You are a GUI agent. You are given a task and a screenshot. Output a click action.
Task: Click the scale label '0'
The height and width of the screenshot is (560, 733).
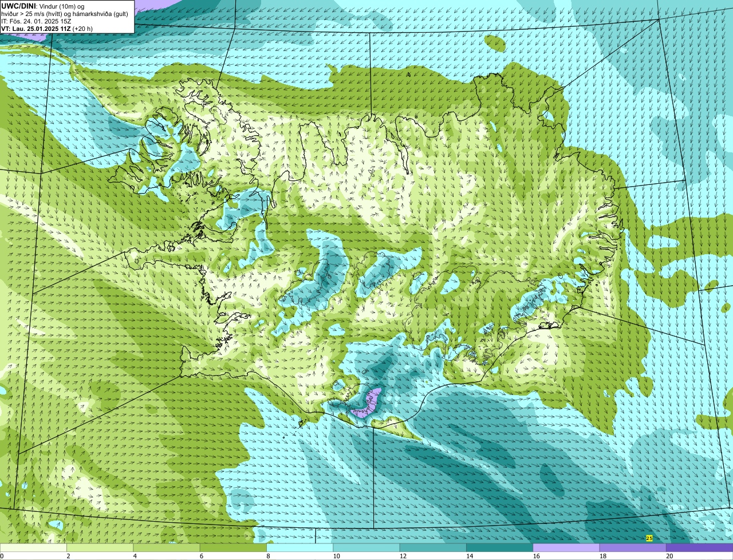pos(2,556)
